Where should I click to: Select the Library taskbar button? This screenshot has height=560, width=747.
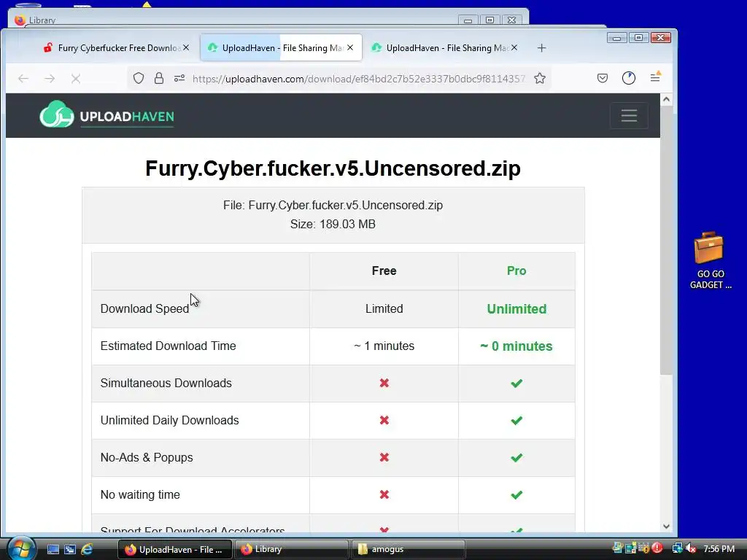pyautogui.click(x=292, y=549)
